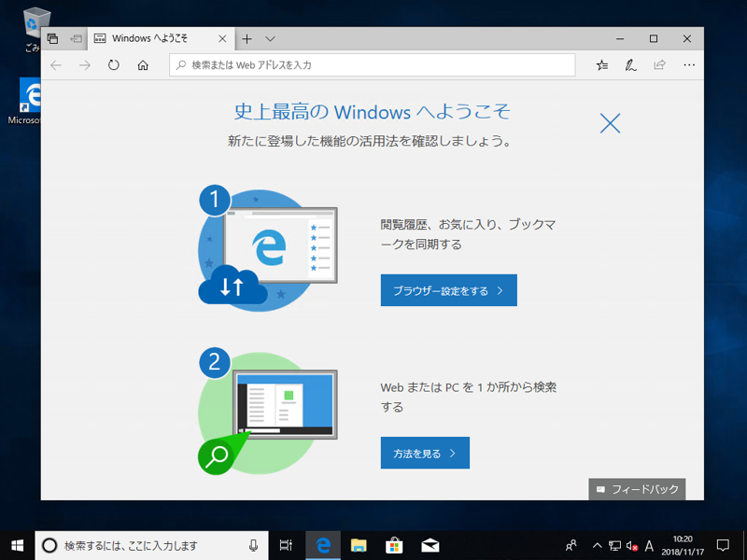Click '方法を見る' button

(x=425, y=453)
